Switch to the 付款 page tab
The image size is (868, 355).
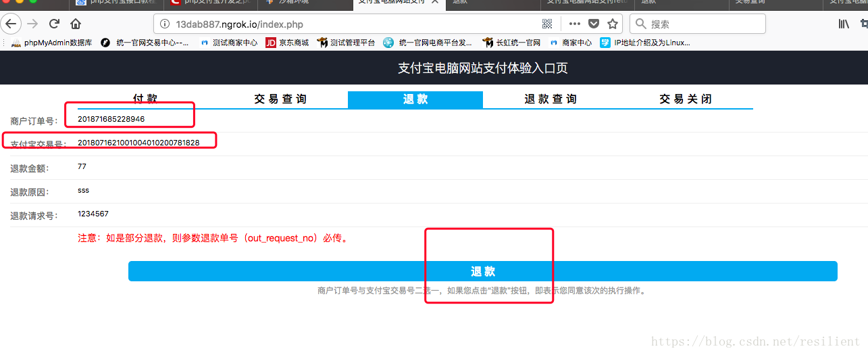tap(145, 99)
